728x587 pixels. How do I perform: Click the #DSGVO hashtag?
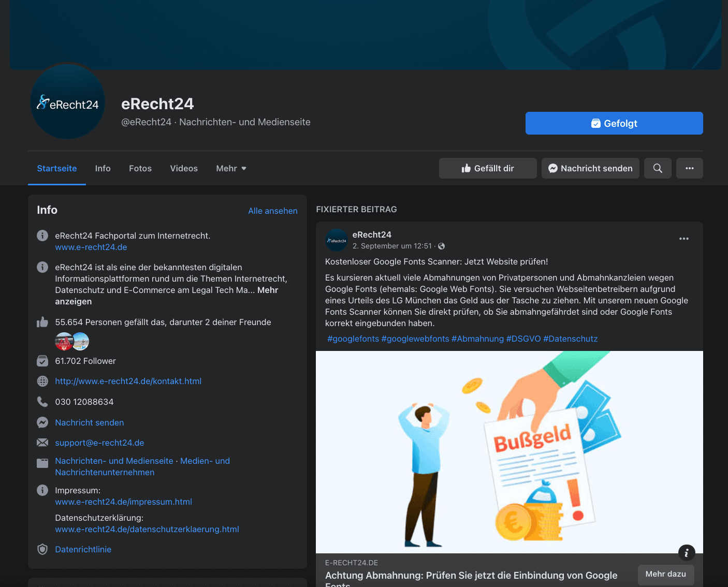click(x=523, y=339)
